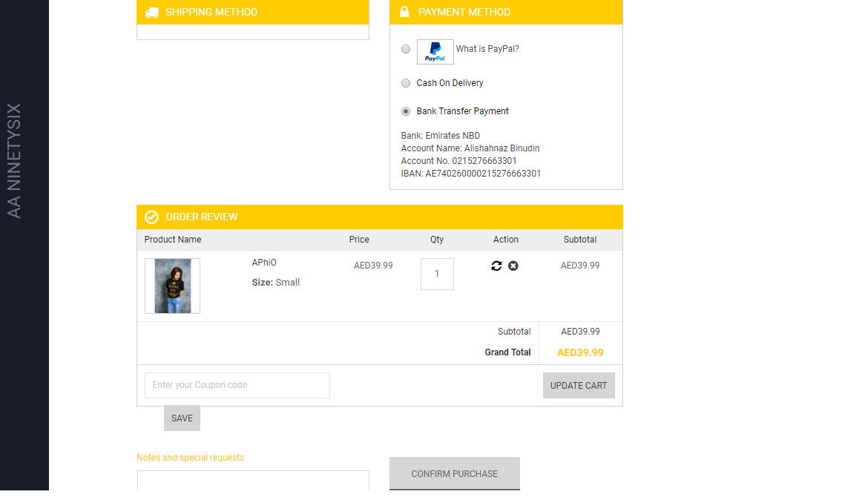868x503 pixels.
Task: Click the PayPal logo image
Action: 435,52
